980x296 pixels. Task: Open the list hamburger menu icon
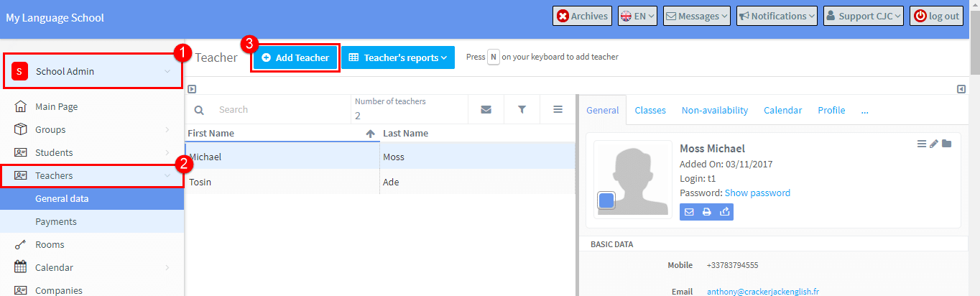[x=558, y=110]
